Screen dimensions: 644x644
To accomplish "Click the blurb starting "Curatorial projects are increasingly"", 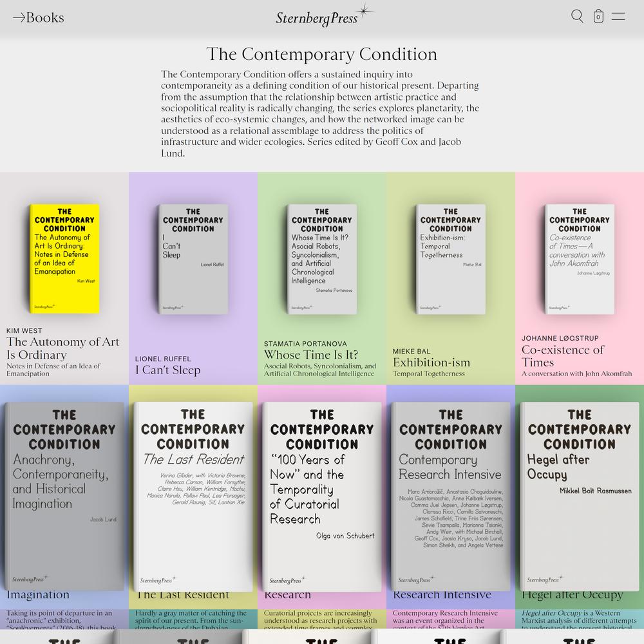I will pos(320,620).
